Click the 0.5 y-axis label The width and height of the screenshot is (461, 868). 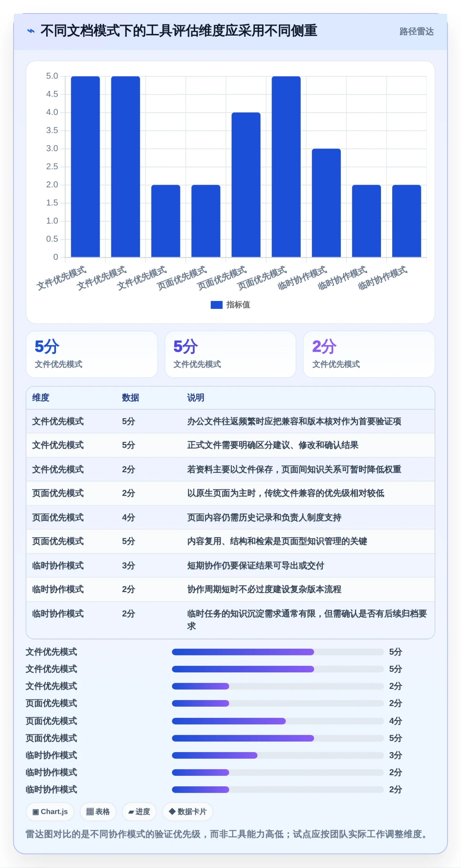click(52, 239)
